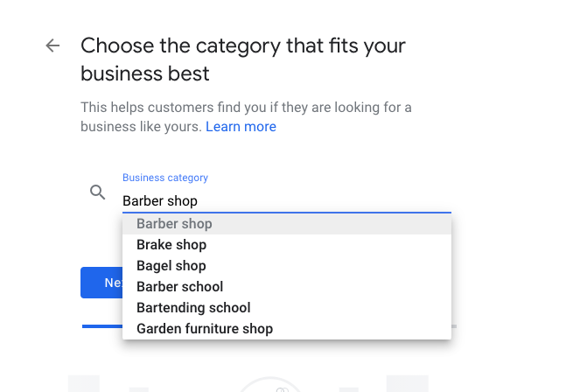Screen dimensions: 573x392
Task: Click the magnifying glass search icon
Action: 98,192
